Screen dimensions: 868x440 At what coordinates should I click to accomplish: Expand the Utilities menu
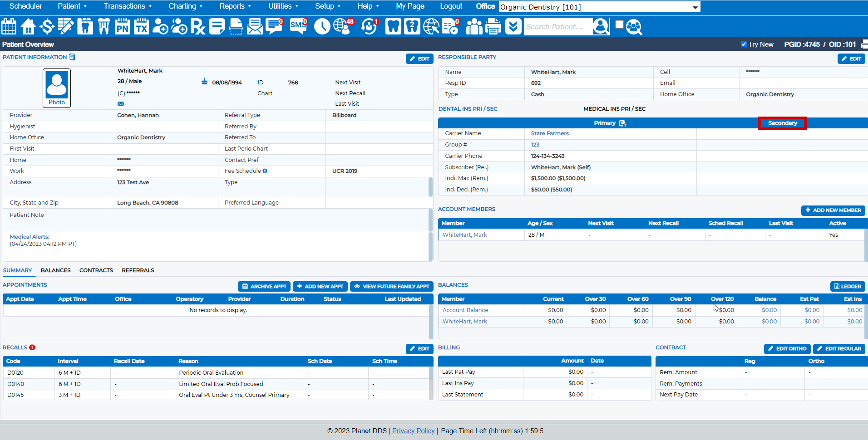click(283, 6)
